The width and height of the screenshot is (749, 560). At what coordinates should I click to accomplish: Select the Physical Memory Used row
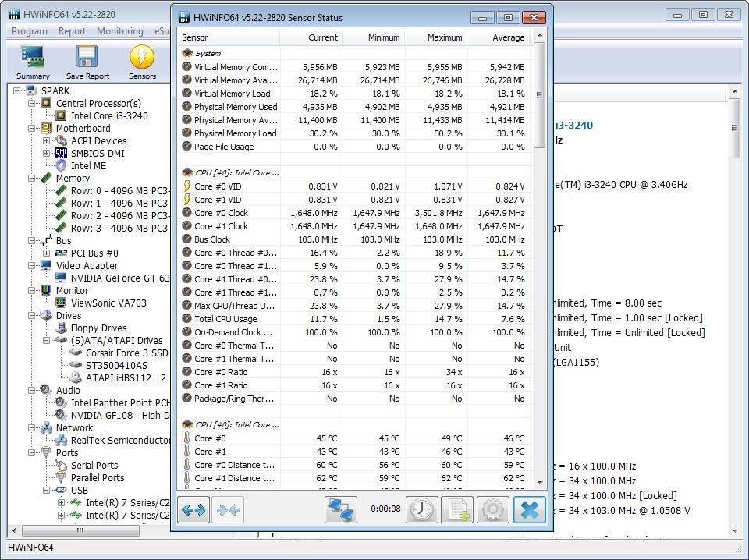[x=354, y=106]
